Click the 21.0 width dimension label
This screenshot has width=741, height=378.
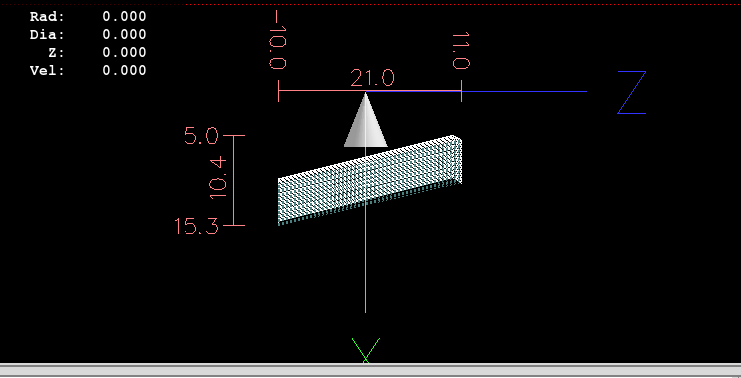(372, 78)
